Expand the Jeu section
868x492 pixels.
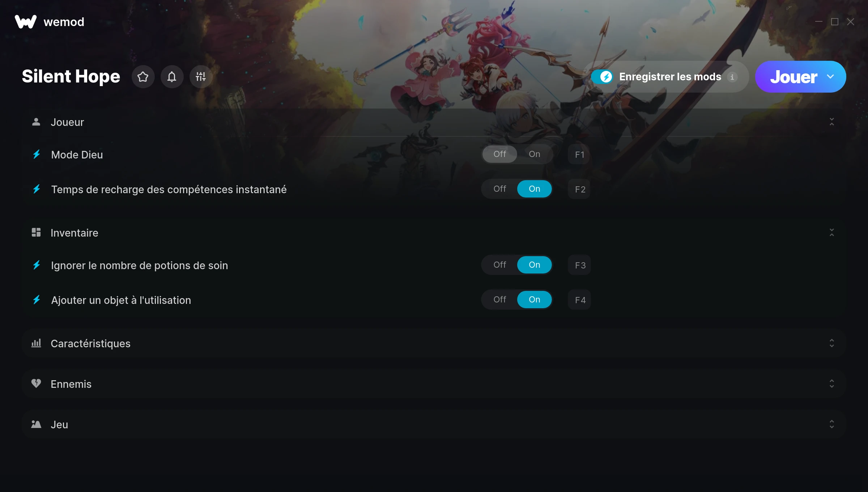pyautogui.click(x=434, y=424)
